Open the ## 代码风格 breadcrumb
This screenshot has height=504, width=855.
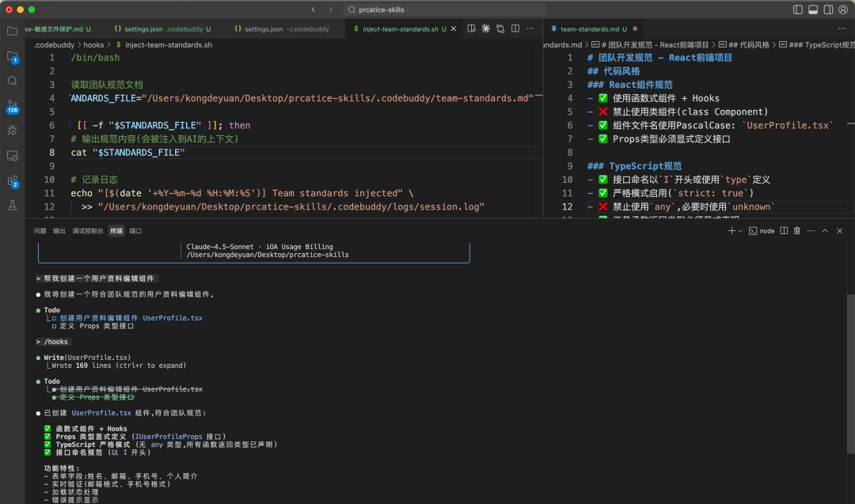coord(743,44)
